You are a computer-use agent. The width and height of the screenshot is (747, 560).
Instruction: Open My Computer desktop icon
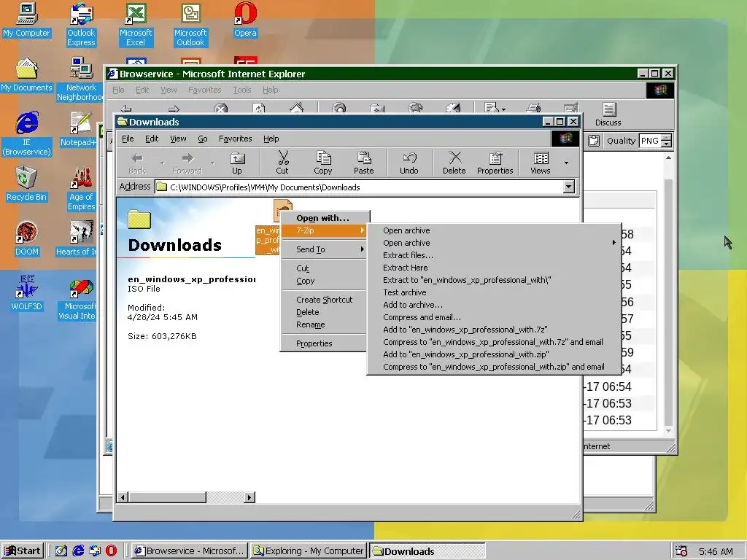[x=27, y=20]
